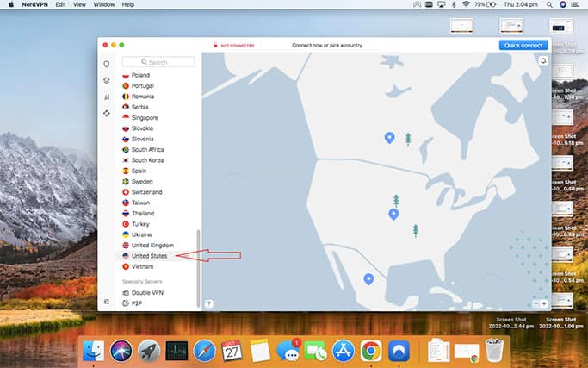Focus the country Search field
588x368 pixels.
(x=158, y=62)
